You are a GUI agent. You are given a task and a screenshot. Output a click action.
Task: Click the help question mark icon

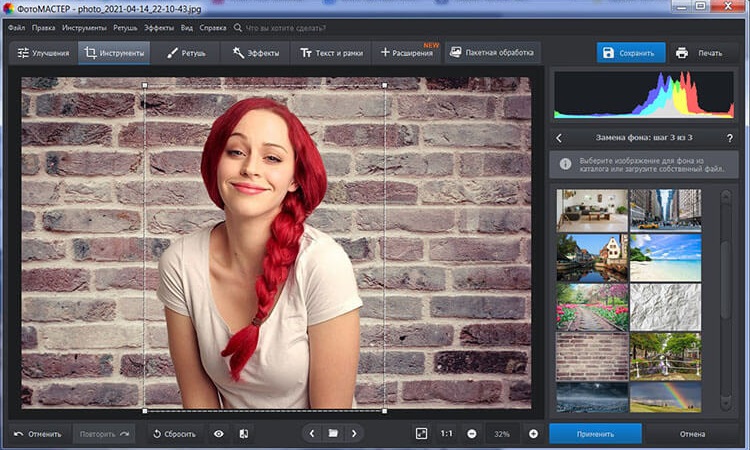(x=729, y=137)
